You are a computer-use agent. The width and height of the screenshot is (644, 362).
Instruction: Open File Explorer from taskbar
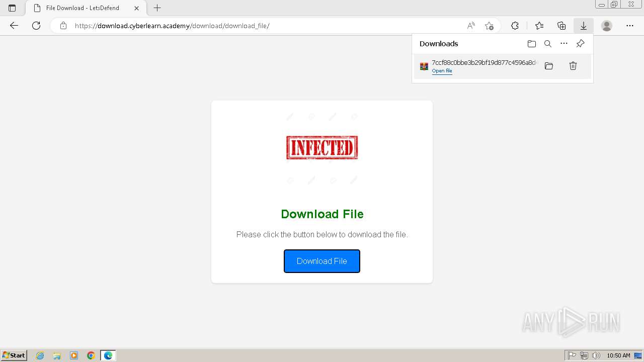pyautogui.click(x=57, y=355)
